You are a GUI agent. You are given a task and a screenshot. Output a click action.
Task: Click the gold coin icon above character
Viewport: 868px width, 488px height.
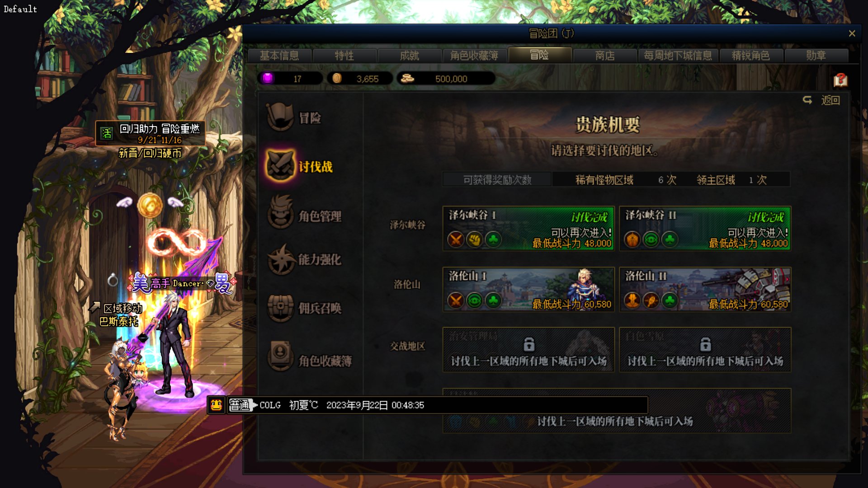(150, 205)
